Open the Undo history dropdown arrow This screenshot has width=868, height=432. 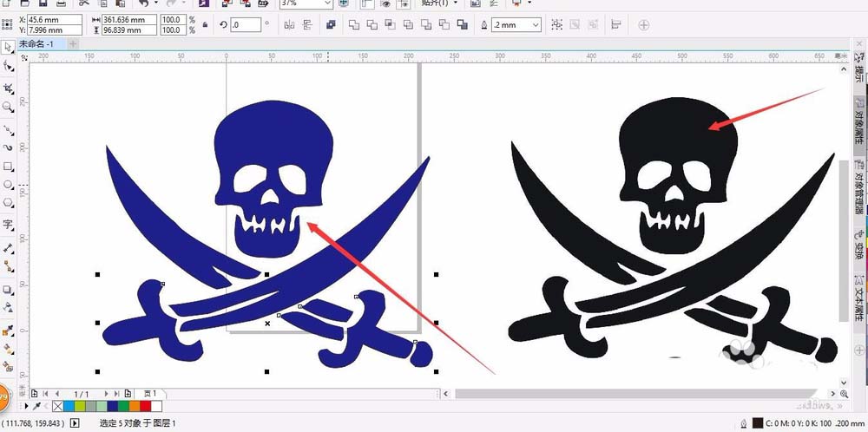tap(155, 3)
